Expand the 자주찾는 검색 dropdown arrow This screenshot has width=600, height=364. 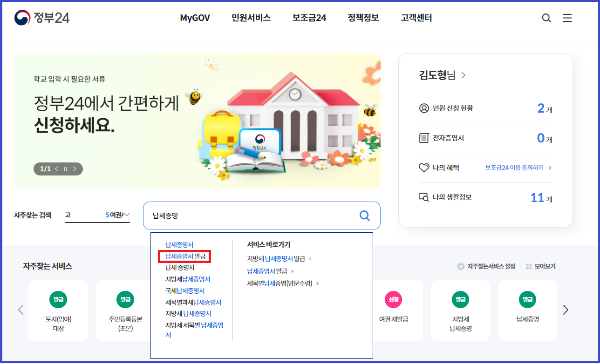127,215
